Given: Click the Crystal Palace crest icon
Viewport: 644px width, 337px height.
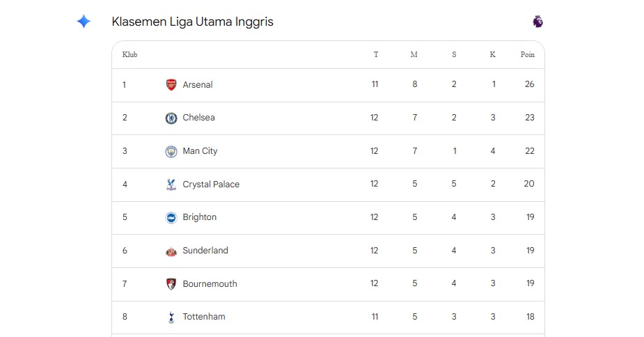Looking at the screenshot, I should click(171, 185).
